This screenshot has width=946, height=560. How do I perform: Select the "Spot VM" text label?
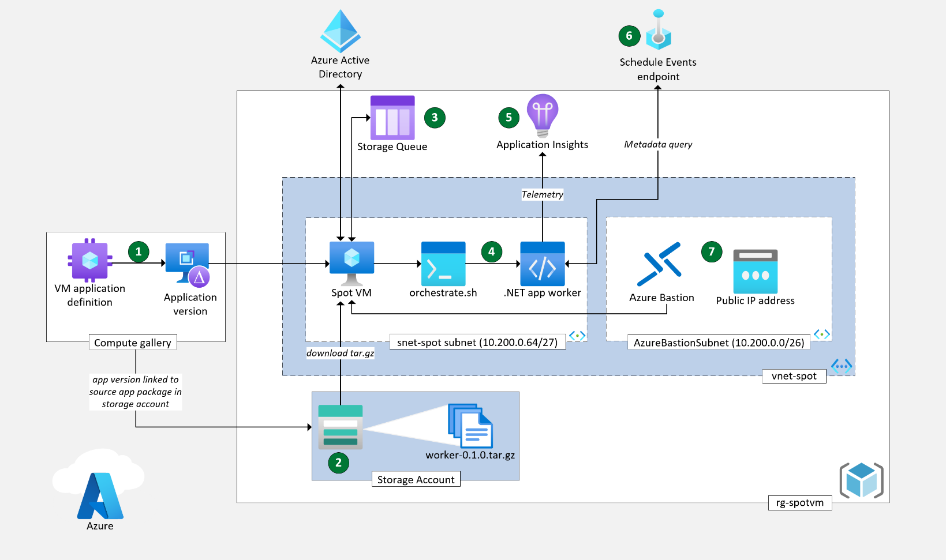pos(352,292)
